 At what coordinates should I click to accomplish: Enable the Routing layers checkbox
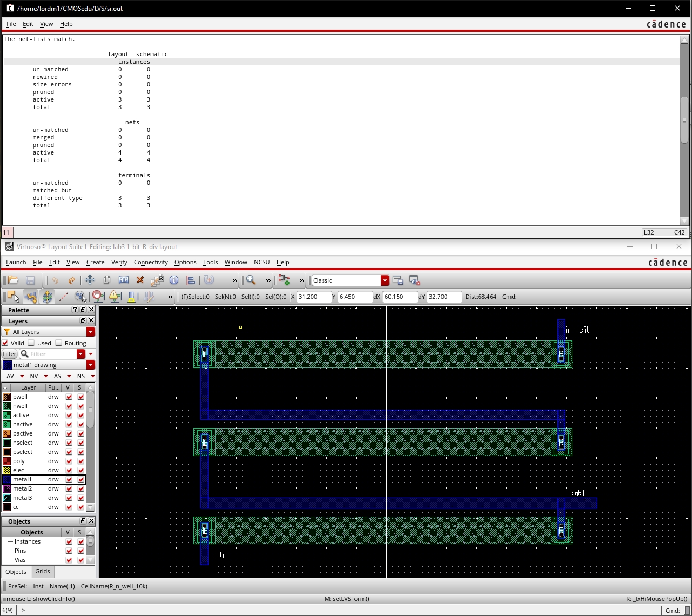click(x=59, y=343)
